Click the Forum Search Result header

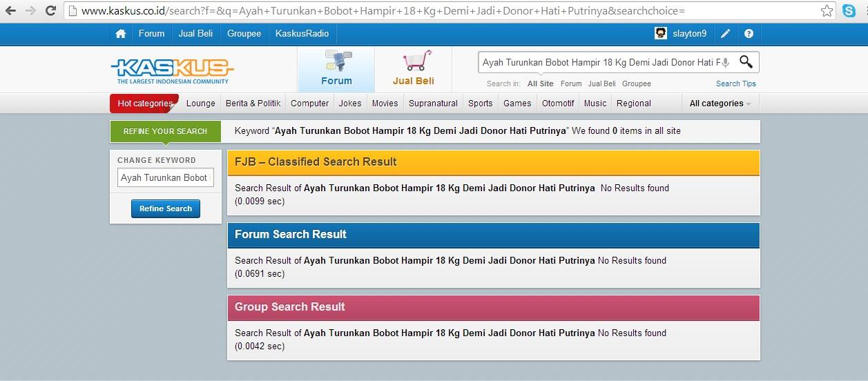[494, 235]
